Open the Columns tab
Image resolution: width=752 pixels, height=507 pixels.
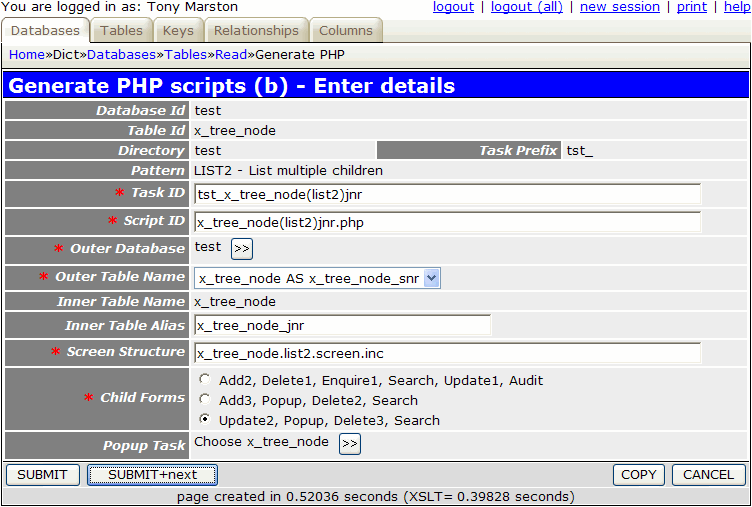coord(345,31)
